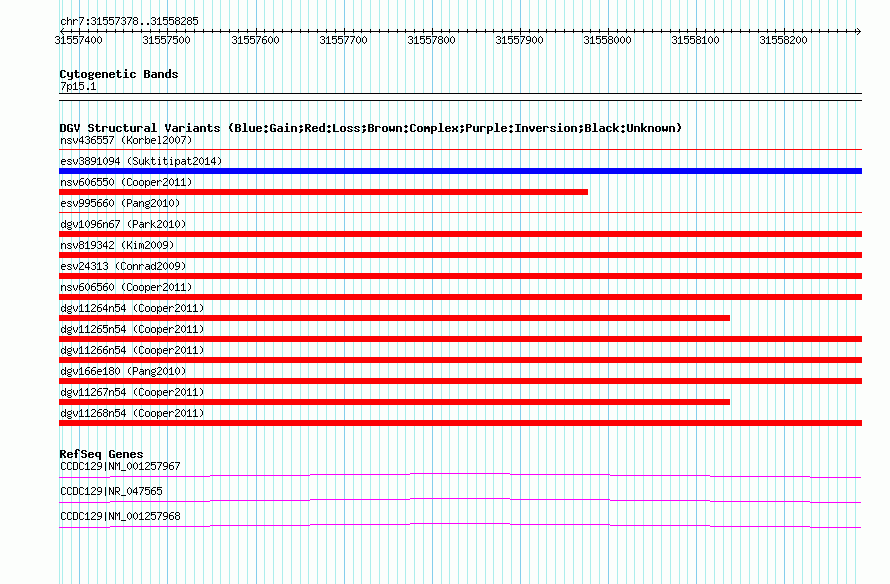Open esv24313 (Conrad2009) label
The height and width of the screenshot is (584, 890).
[123, 266]
